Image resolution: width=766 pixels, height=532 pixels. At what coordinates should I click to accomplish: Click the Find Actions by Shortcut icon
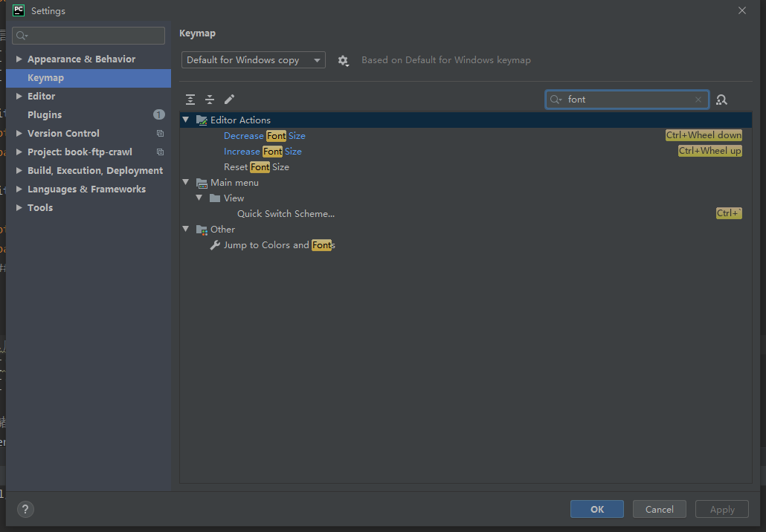(721, 100)
